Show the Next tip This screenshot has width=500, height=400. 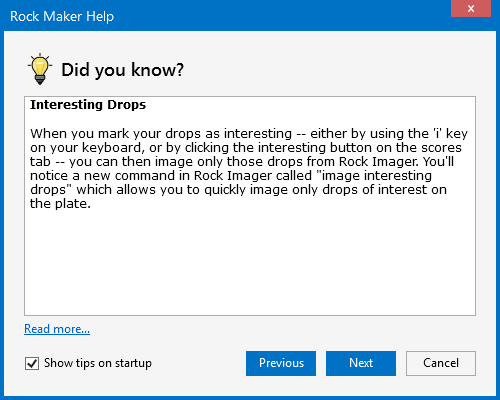coord(361,363)
